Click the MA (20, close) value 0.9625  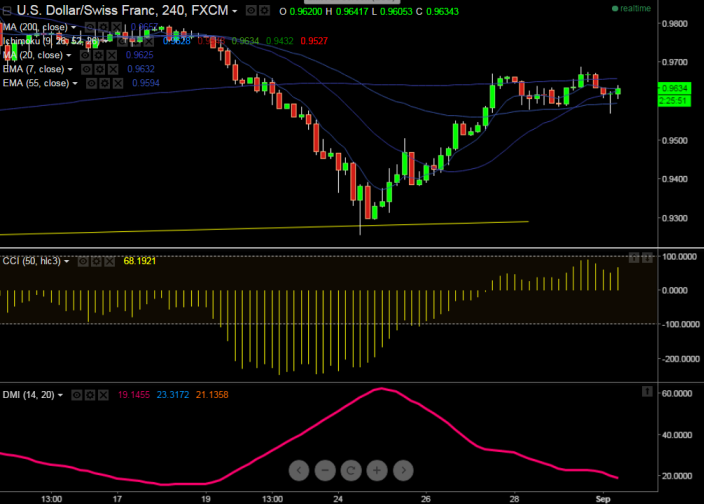(140, 55)
